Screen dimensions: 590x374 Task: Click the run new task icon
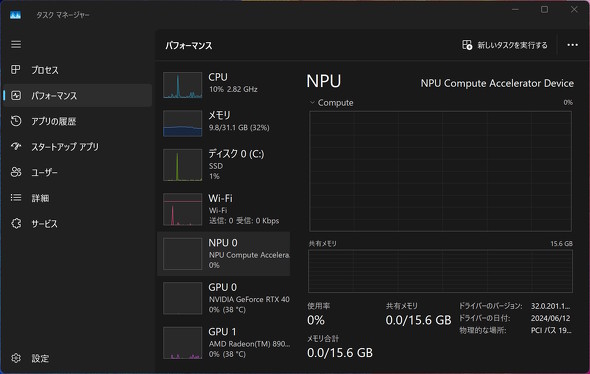tap(467, 45)
